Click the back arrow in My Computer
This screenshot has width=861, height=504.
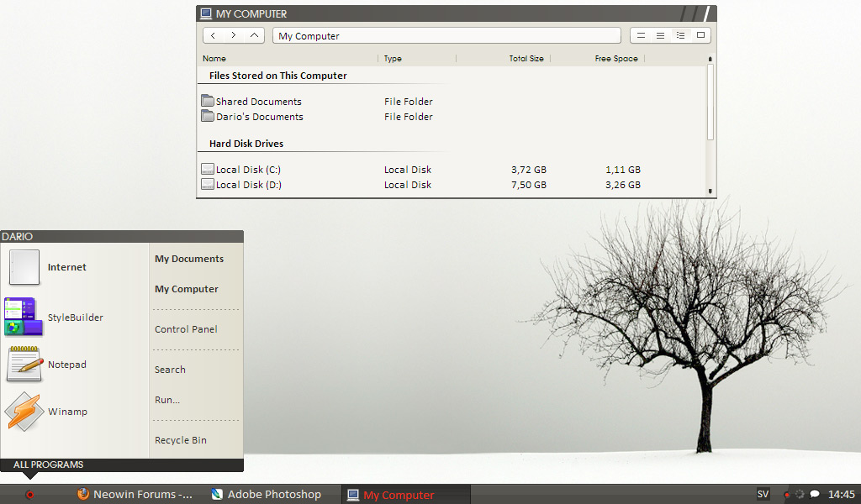pyautogui.click(x=214, y=35)
